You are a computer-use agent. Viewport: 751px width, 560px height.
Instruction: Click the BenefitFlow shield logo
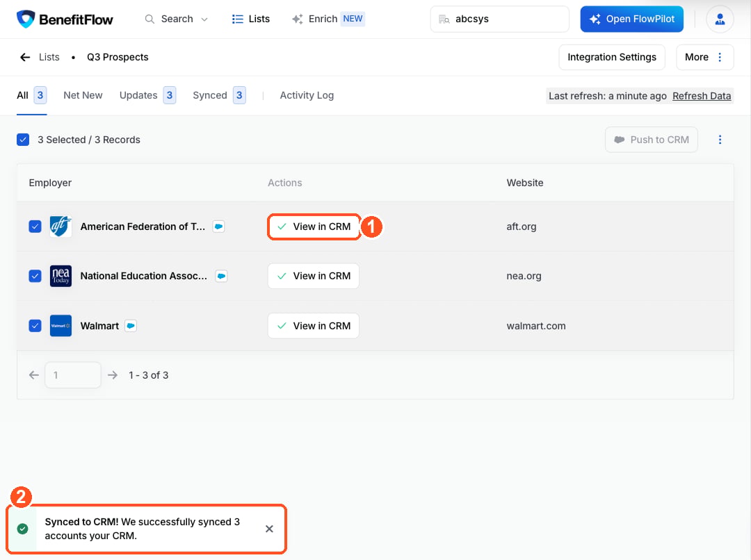[26, 19]
